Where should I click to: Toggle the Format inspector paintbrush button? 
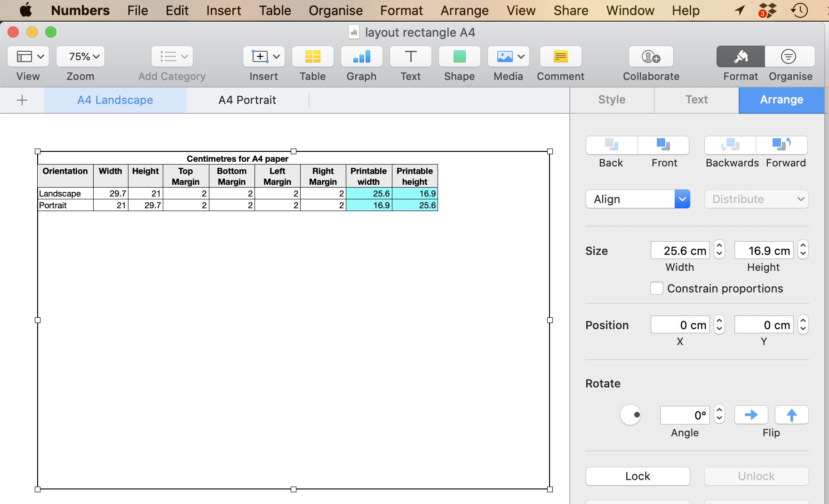[x=741, y=57]
